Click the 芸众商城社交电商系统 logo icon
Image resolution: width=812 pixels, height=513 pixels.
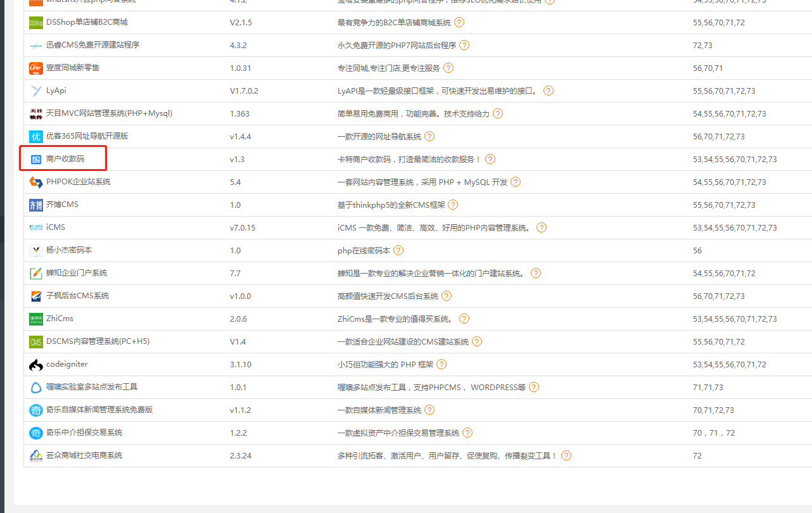[36, 456]
